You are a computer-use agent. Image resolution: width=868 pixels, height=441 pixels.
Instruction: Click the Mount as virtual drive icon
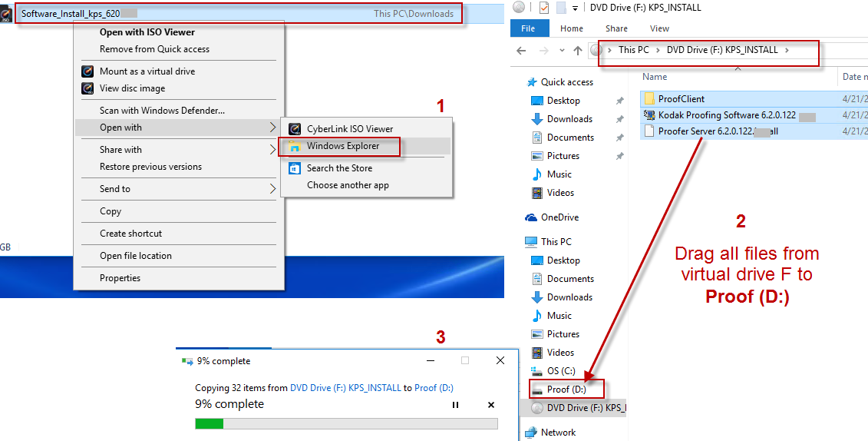pos(87,71)
